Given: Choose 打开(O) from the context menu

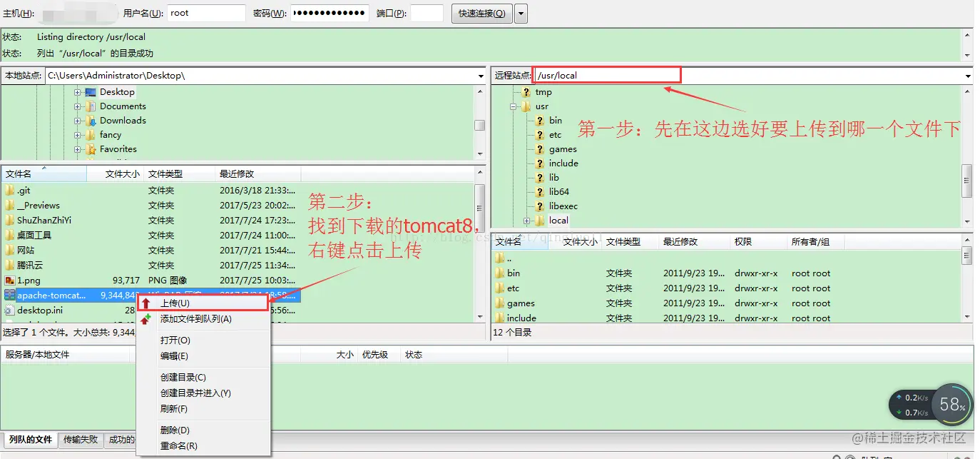Looking at the screenshot, I should 203,341.
